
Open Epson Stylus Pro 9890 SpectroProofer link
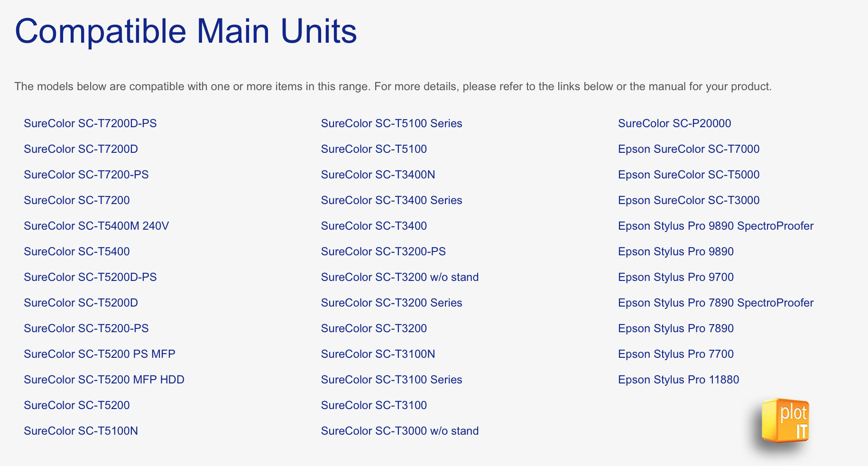716,226
